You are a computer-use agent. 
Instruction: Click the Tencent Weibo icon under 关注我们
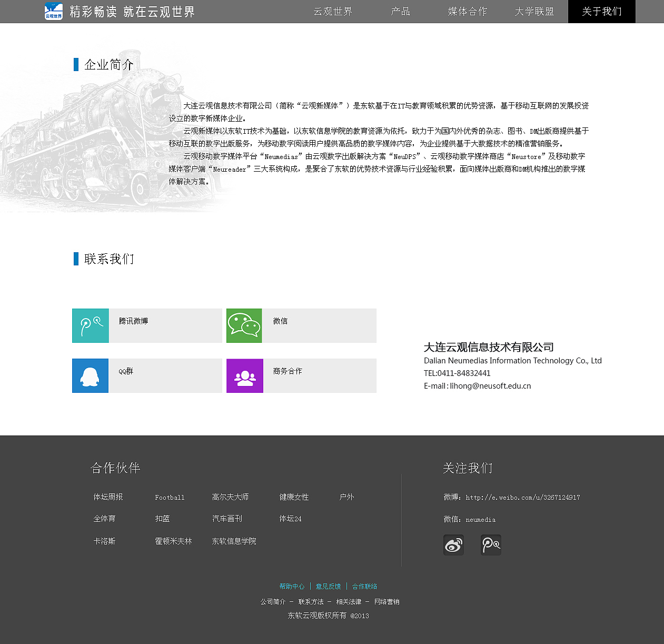pyautogui.click(x=491, y=545)
